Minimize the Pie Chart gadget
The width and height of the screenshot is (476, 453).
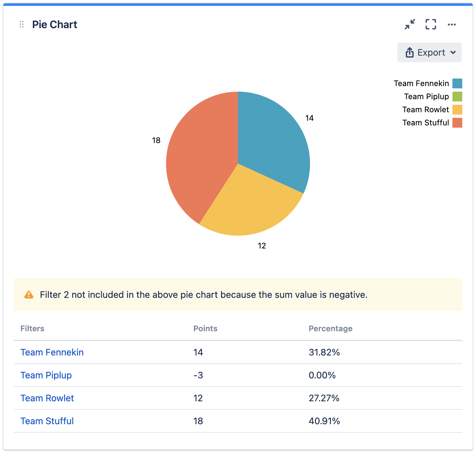[x=410, y=25]
